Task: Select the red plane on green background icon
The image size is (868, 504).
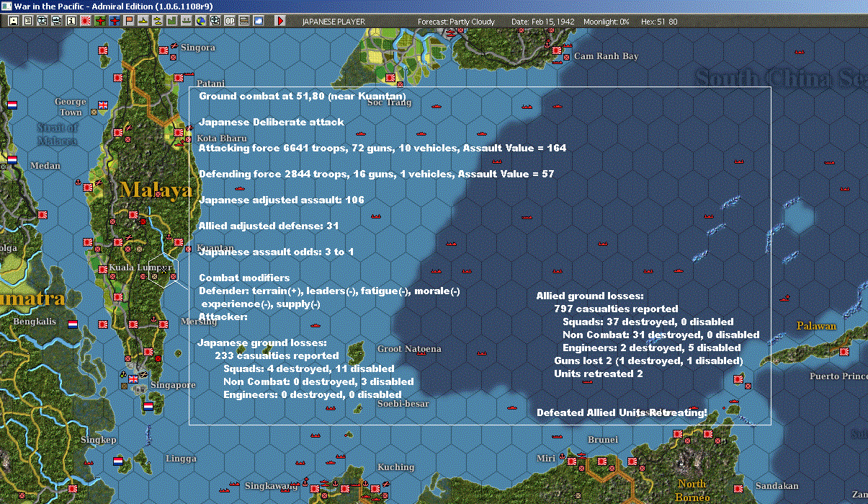Action: coord(100,21)
